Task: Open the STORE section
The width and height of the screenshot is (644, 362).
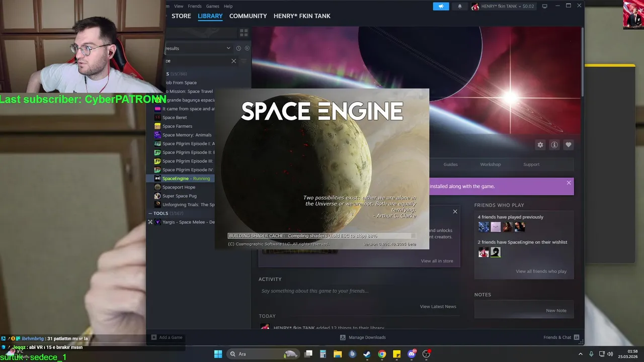Action: coord(181,16)
